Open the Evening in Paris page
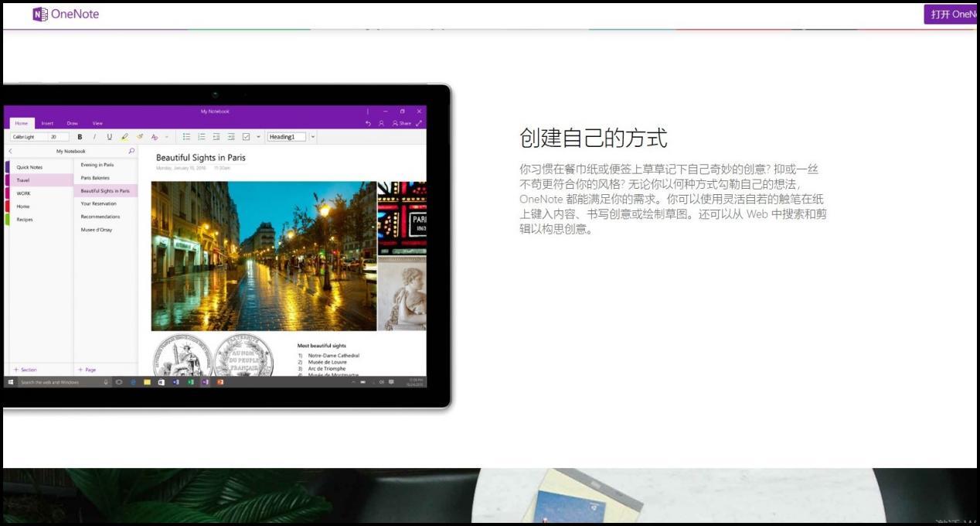The height and width of the screenshot is (526, 980). [x=97, y=165]
